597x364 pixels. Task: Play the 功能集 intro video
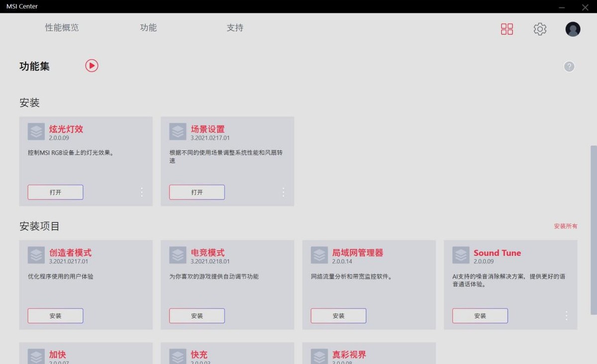tap(92, 66)
